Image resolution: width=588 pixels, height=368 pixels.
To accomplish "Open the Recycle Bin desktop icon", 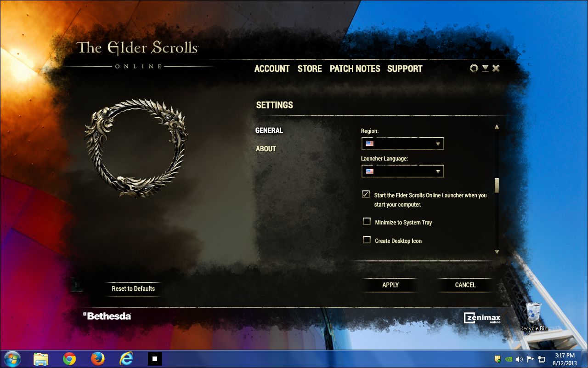I will [533, 317].
